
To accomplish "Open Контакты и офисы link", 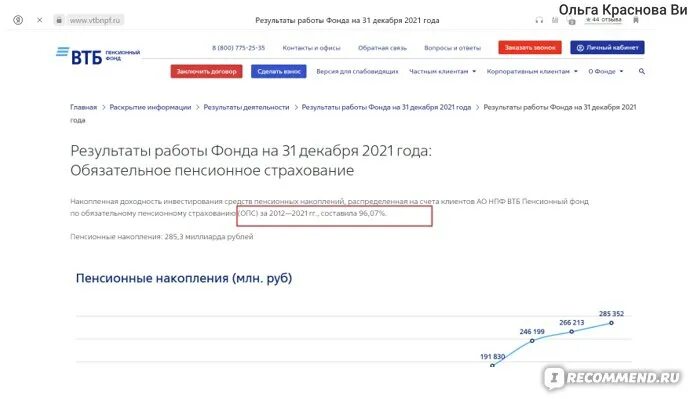I will (312, 48).
